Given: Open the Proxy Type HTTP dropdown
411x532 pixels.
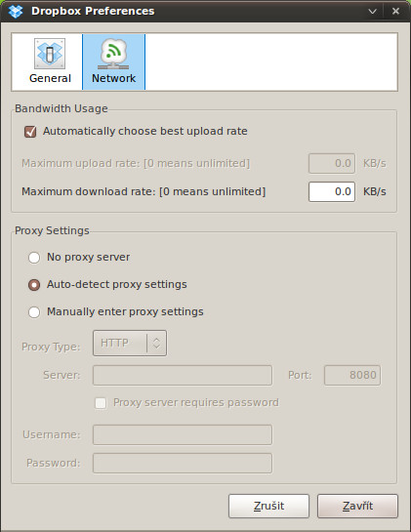Looking at the screenshot, I should tap(130, 343).
